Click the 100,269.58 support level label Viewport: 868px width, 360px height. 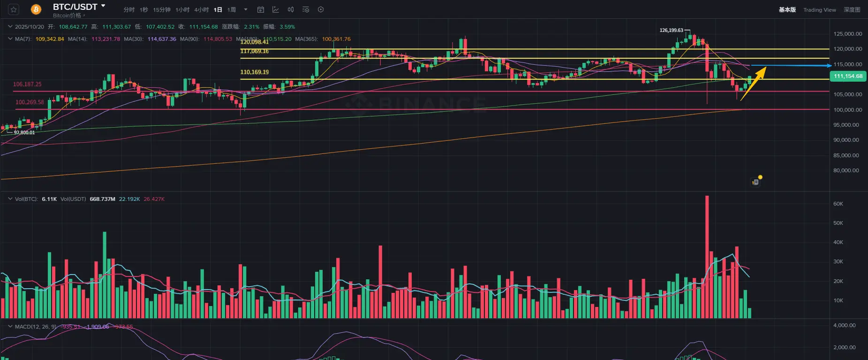30,102
